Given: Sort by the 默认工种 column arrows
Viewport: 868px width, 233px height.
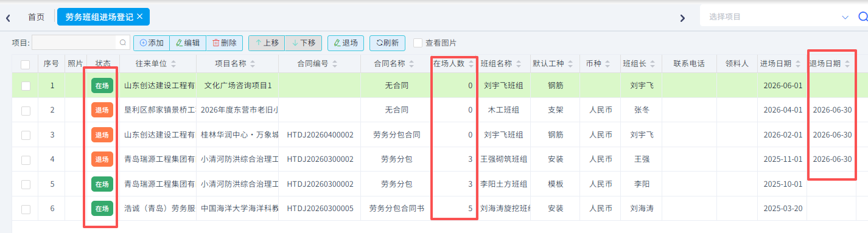Looking at the screenshot, I should point(570,64).
